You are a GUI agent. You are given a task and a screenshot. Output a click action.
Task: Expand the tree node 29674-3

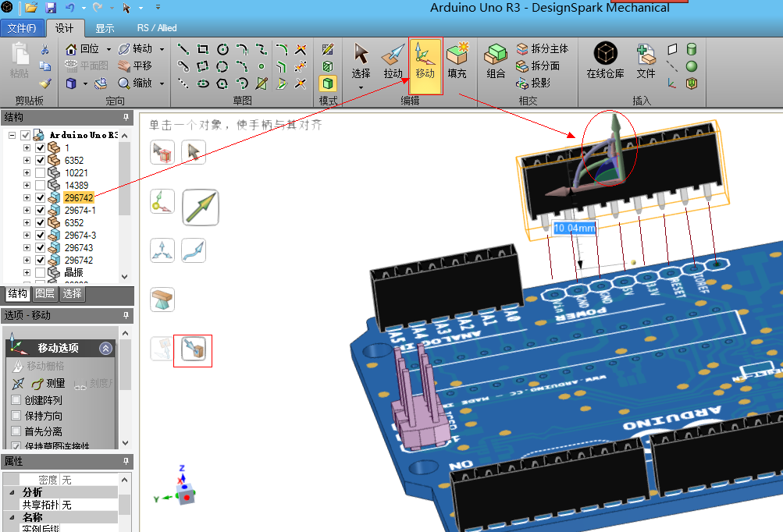pyautogui.click(x=27, y=235)
